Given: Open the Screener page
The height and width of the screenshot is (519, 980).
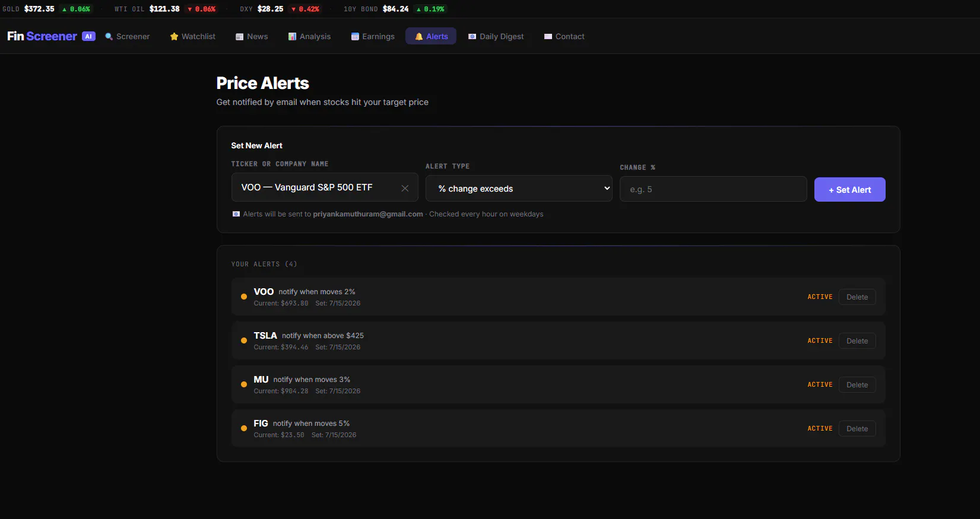Looking at the screenshot, I should point(128,36).
